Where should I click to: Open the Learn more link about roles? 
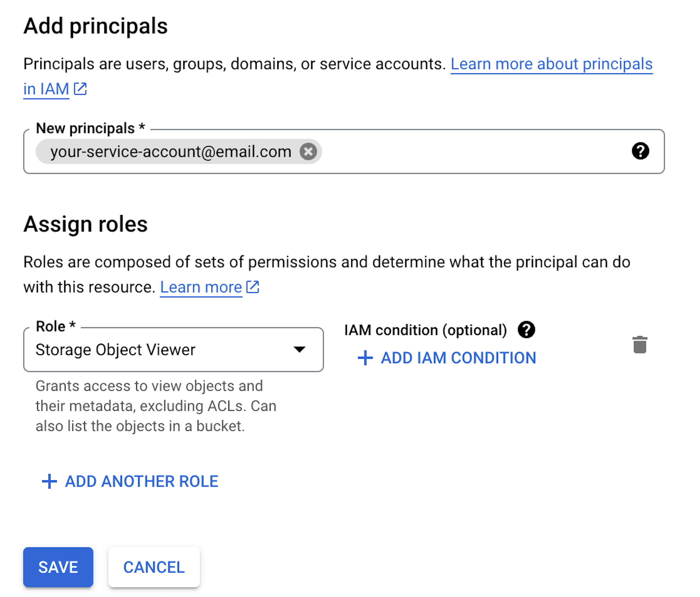coord(201,287)
